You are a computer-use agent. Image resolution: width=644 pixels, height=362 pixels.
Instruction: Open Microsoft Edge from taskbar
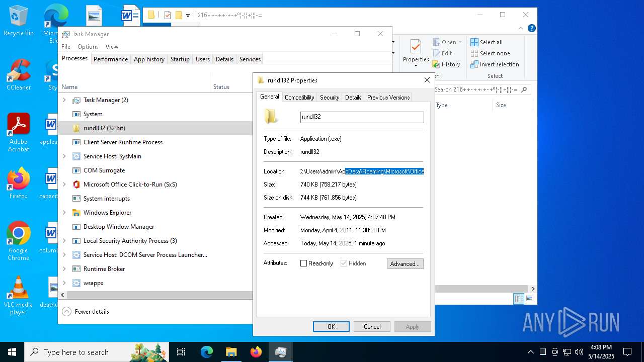207,352
